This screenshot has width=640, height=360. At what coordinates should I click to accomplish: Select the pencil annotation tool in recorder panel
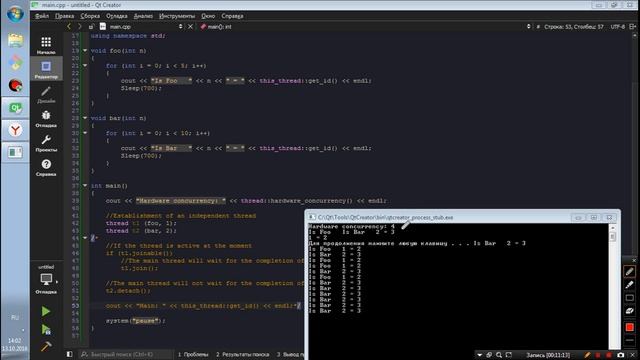[629, 271]
